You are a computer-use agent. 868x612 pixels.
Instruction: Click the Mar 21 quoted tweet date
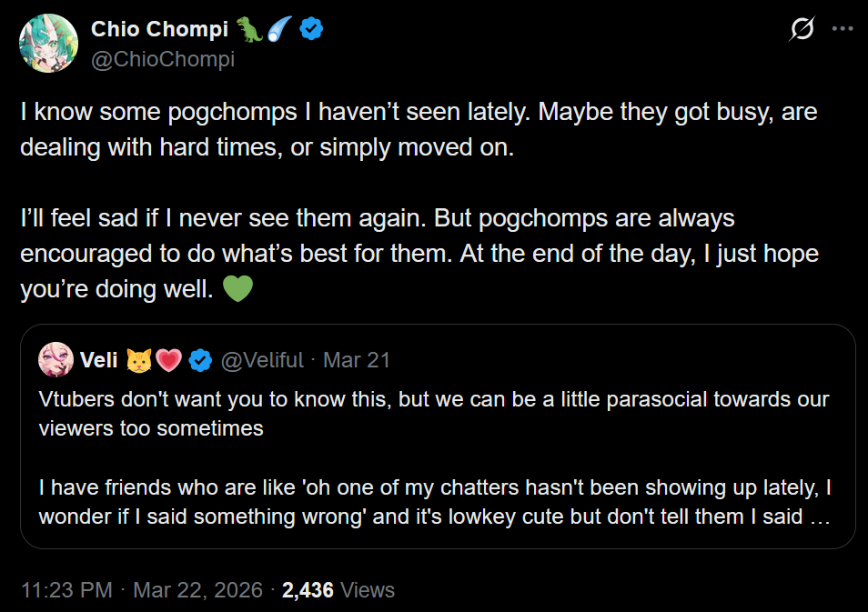[x=357, y=360]
